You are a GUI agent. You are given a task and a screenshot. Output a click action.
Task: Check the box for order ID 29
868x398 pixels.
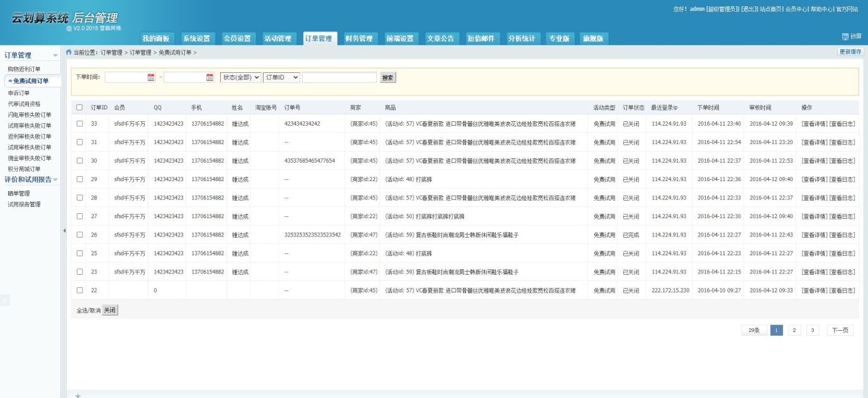79,179
